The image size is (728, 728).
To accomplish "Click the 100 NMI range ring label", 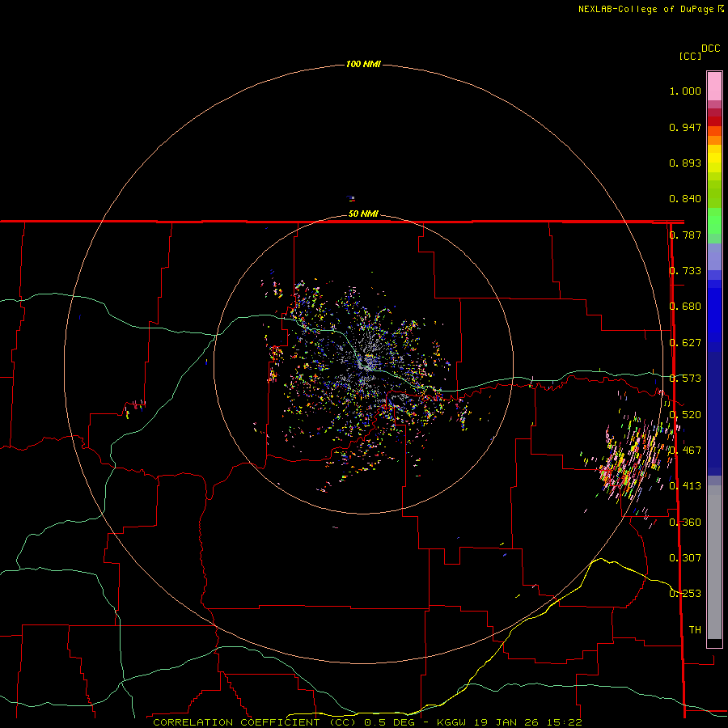I will [363, 64].
